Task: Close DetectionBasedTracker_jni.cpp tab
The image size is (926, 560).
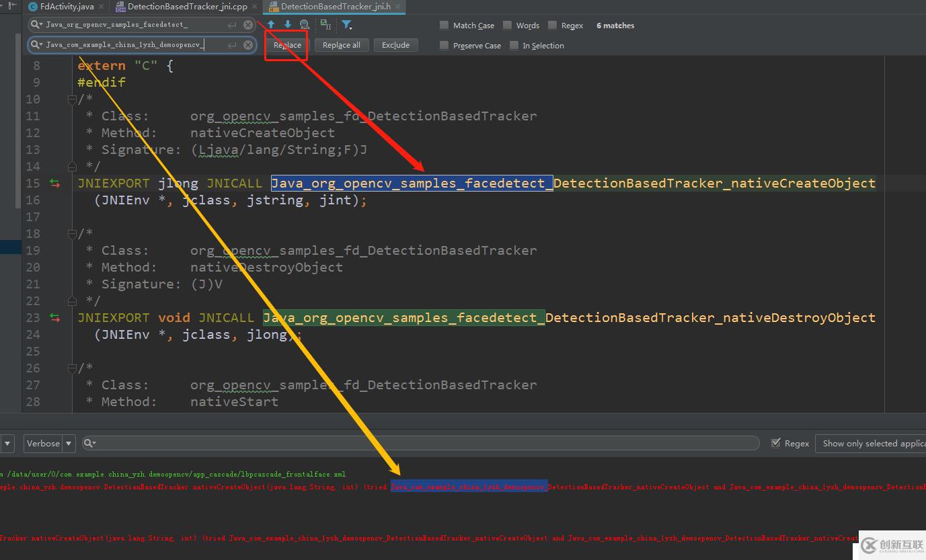Action: click(x=255, y=7)
